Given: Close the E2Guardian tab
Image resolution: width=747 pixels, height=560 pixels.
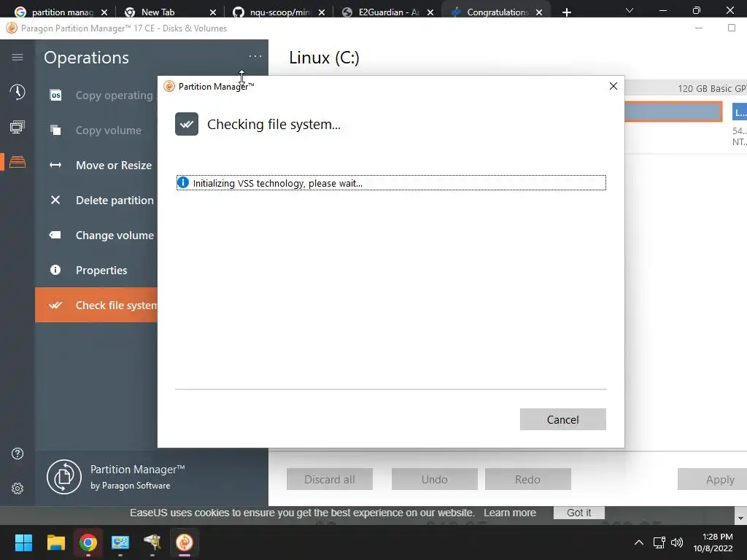Looking at the screenshot, I should coord(430,12).
